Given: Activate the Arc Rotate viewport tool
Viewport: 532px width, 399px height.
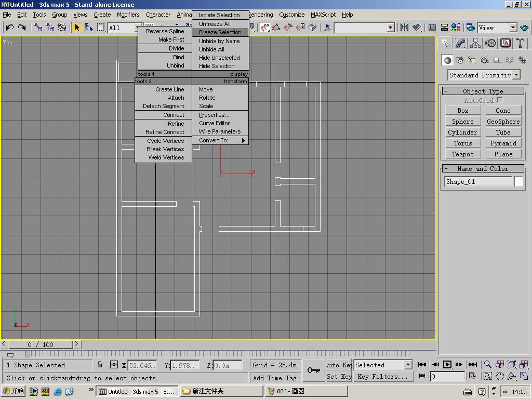Looking at the screenshot, I should [512, 376].
